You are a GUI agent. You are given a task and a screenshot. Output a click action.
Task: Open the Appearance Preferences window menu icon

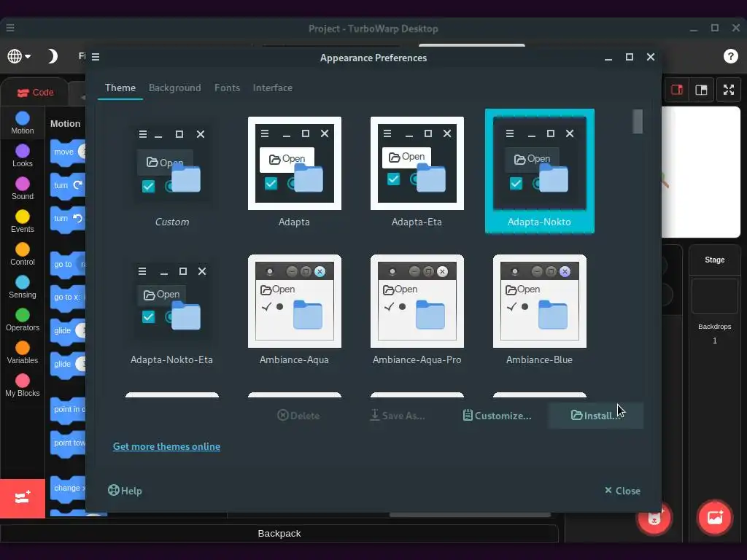(x=96, y=57)
